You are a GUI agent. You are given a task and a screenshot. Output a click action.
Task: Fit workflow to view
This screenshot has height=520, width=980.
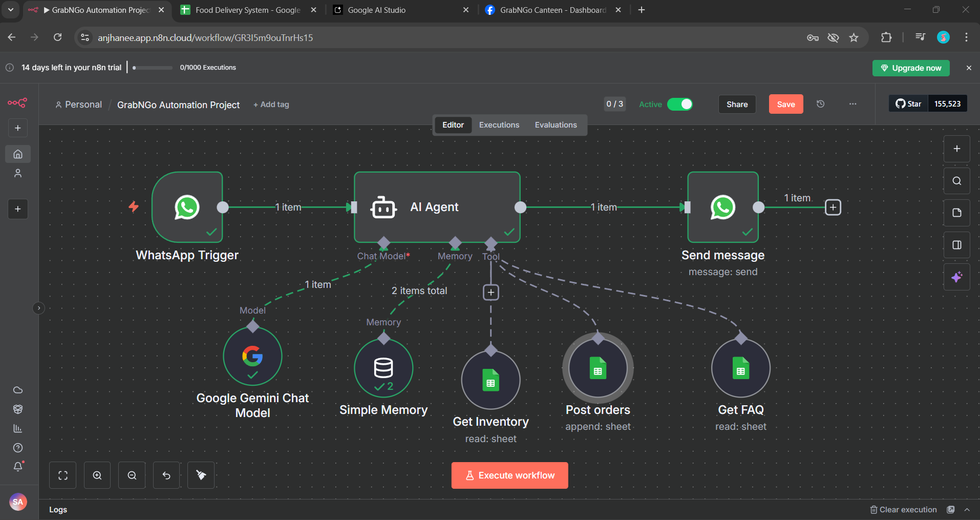click(x=62, y=475)
